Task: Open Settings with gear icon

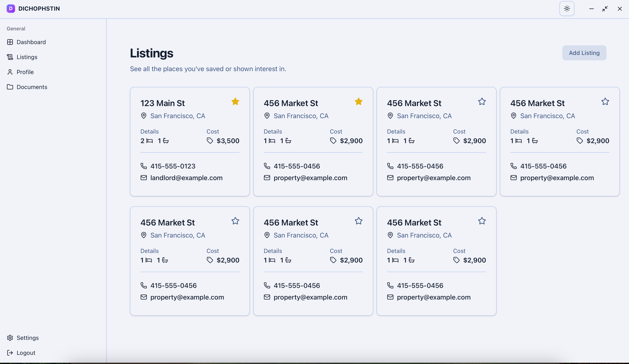Action: tap(27, 338)
